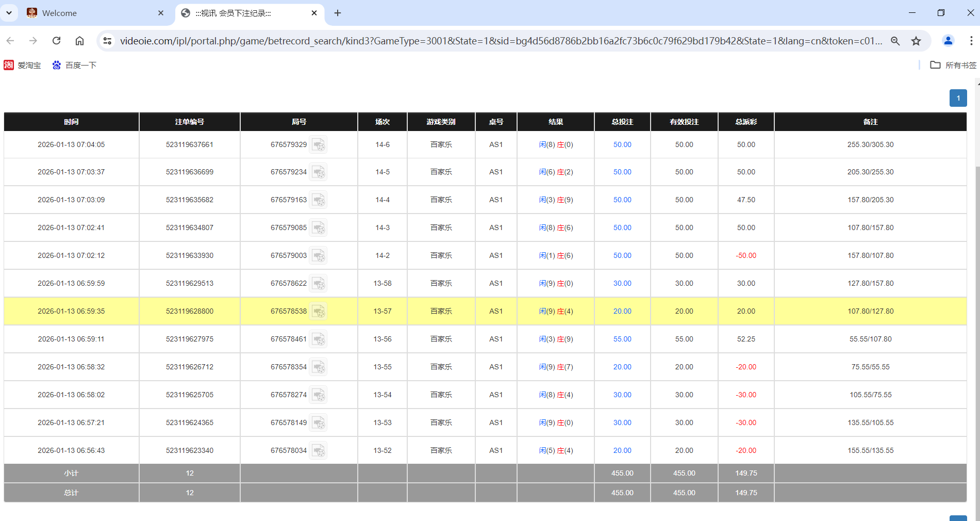Open replay icon for round 676578034
This screenshot has height=521, width=980.
click(319, 451)
